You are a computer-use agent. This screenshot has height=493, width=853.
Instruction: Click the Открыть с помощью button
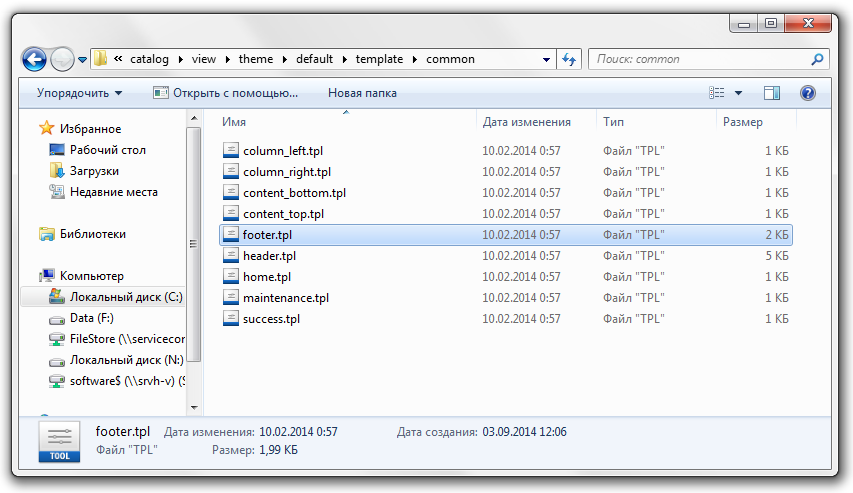[226, 93]
